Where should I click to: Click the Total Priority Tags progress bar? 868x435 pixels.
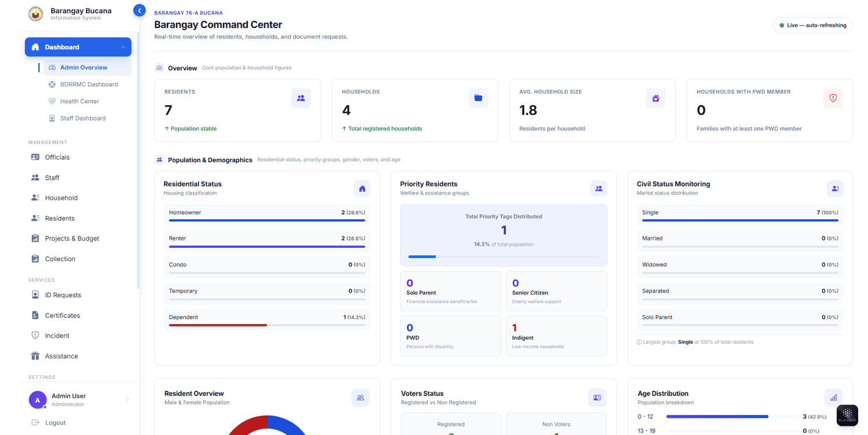point(503,257)
